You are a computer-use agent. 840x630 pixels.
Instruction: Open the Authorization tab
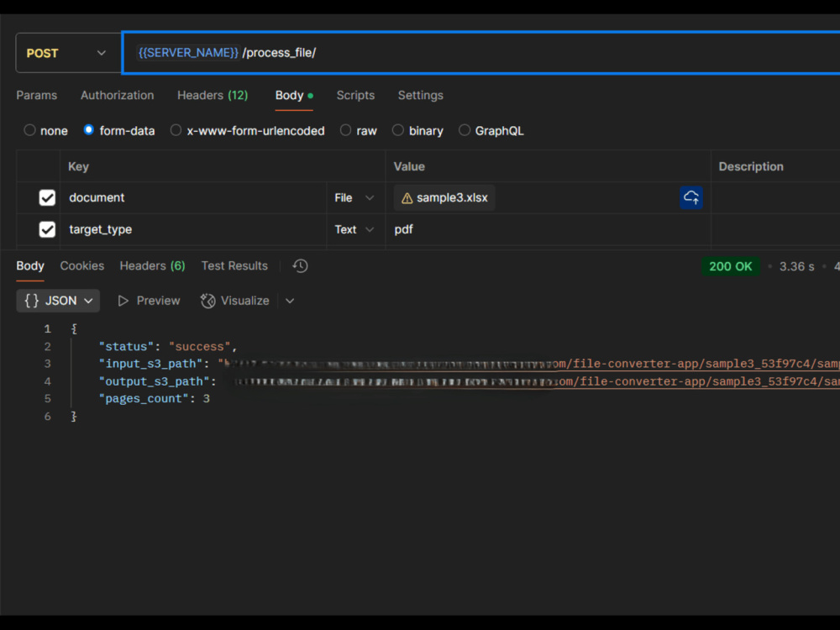pyautogui.click(x=118, y=96)
